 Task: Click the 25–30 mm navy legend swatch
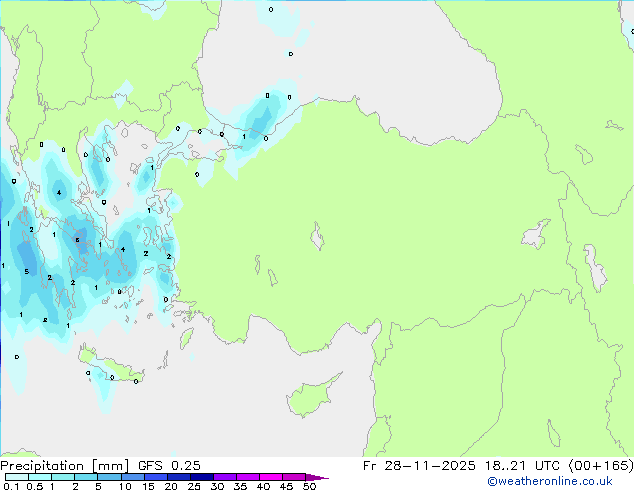click(x=201, y=477)
